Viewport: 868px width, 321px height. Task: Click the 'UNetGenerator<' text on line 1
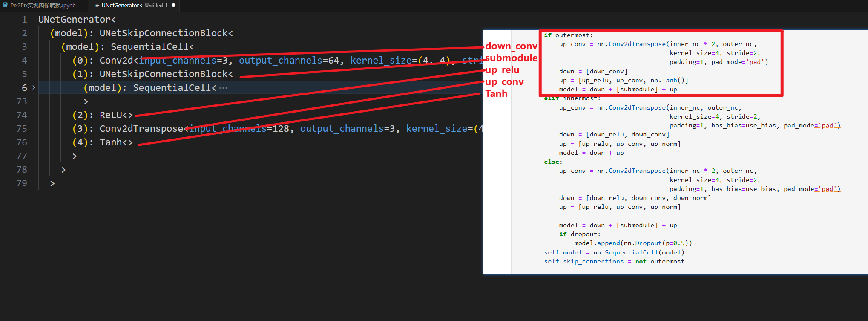pyautogui.click(x=77, y=20)
